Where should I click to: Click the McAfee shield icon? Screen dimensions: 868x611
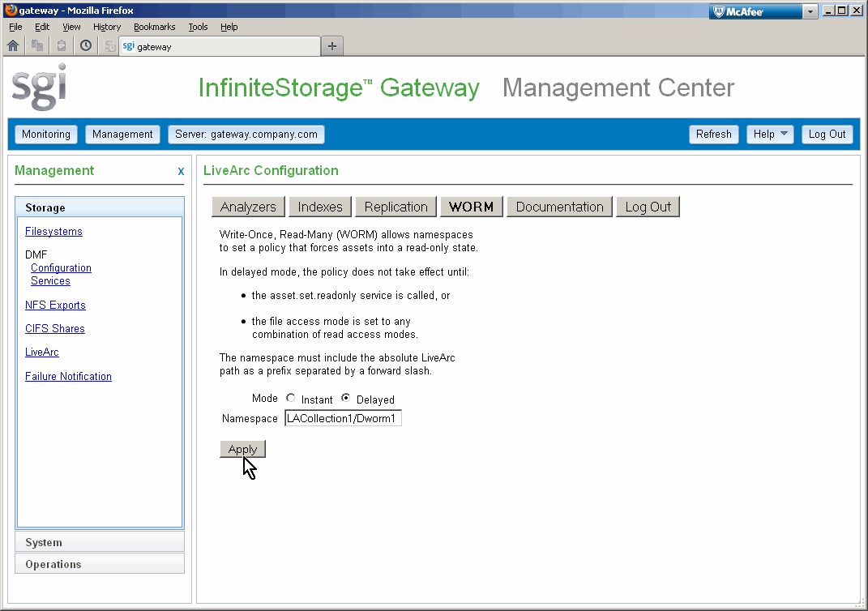(x=719, y=11)
